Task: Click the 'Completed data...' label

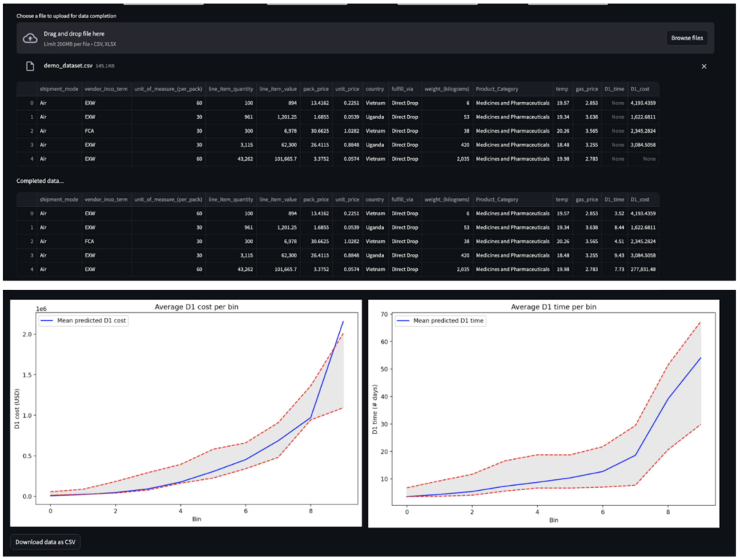Action: 40,181
